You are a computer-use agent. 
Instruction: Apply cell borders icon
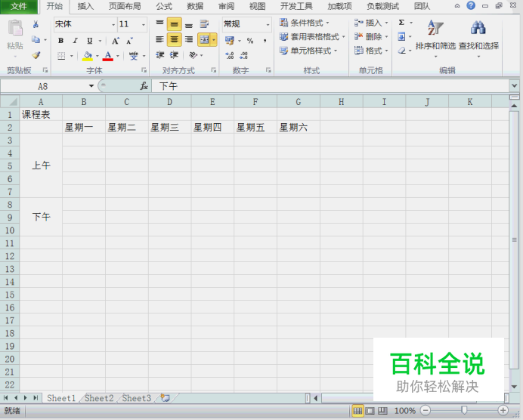point(61,56)
